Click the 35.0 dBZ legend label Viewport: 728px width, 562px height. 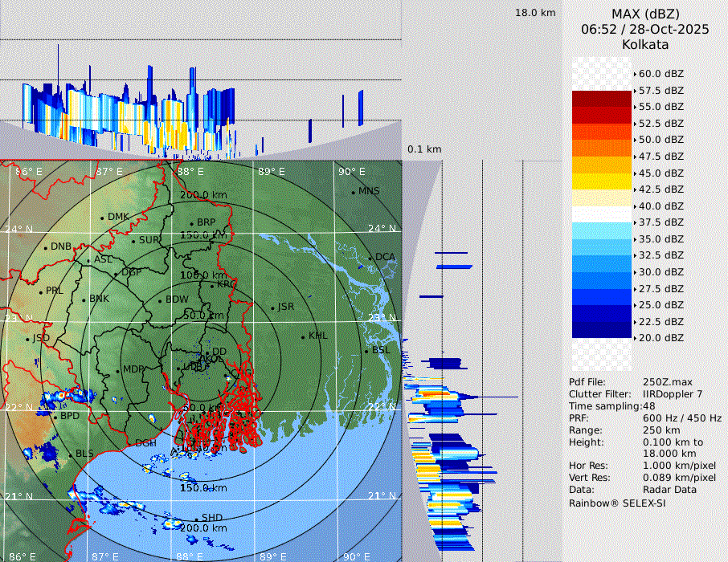coord(661,239)
